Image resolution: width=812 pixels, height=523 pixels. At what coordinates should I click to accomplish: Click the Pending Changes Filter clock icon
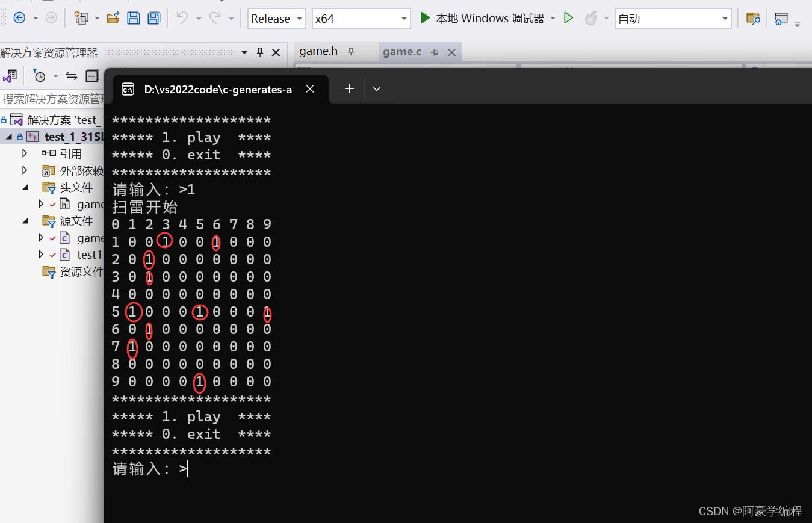tap(39, 76)
